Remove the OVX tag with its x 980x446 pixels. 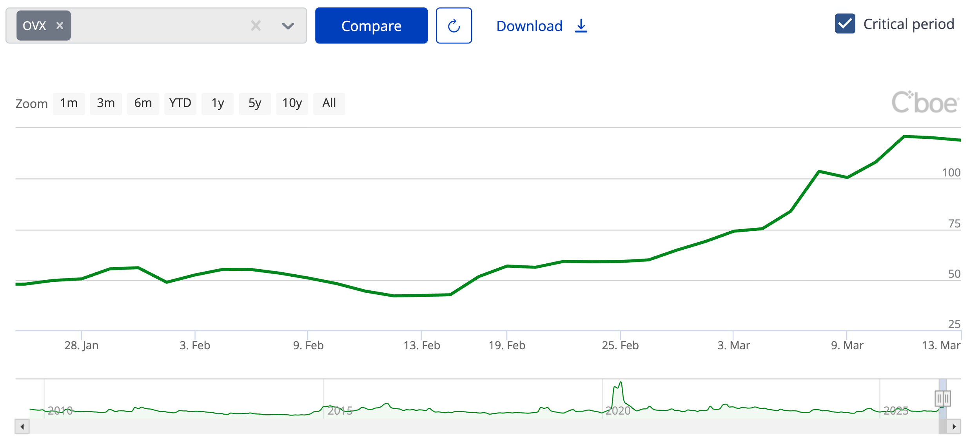tap(60, 26)
